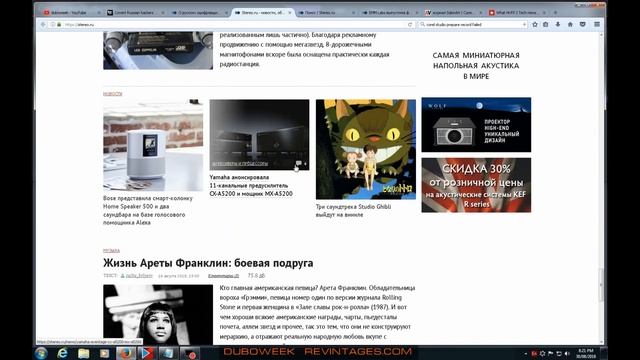Switch to the YouTube browser tab
The height and width of the screenshot is (360, 640).
coord(71,13)
